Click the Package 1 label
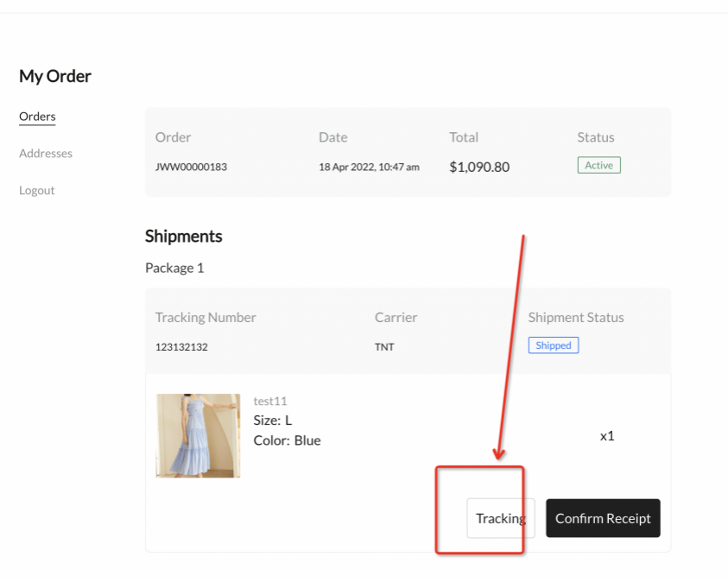The height and width of the screenshot is (582, 728). (x=174, y=268)
